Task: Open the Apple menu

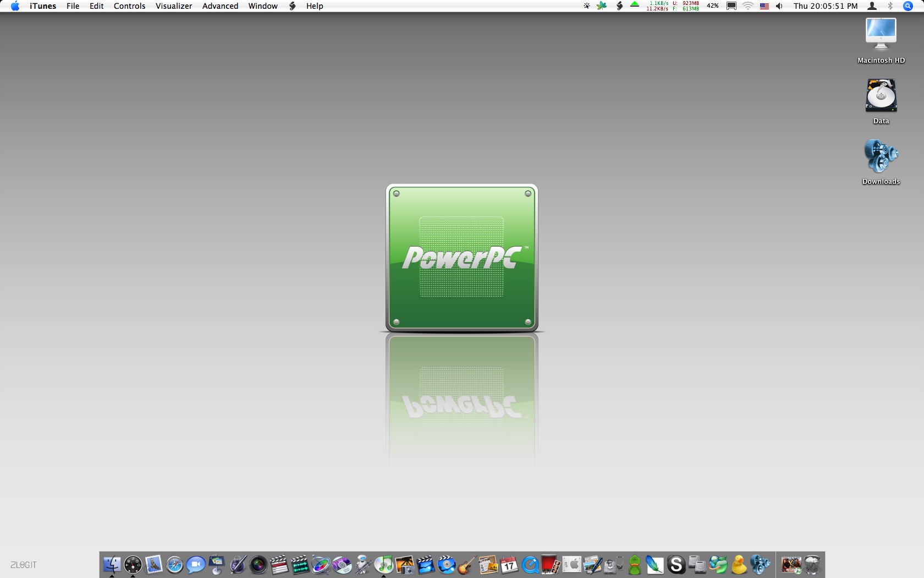Action: click(x=15, y=6)
